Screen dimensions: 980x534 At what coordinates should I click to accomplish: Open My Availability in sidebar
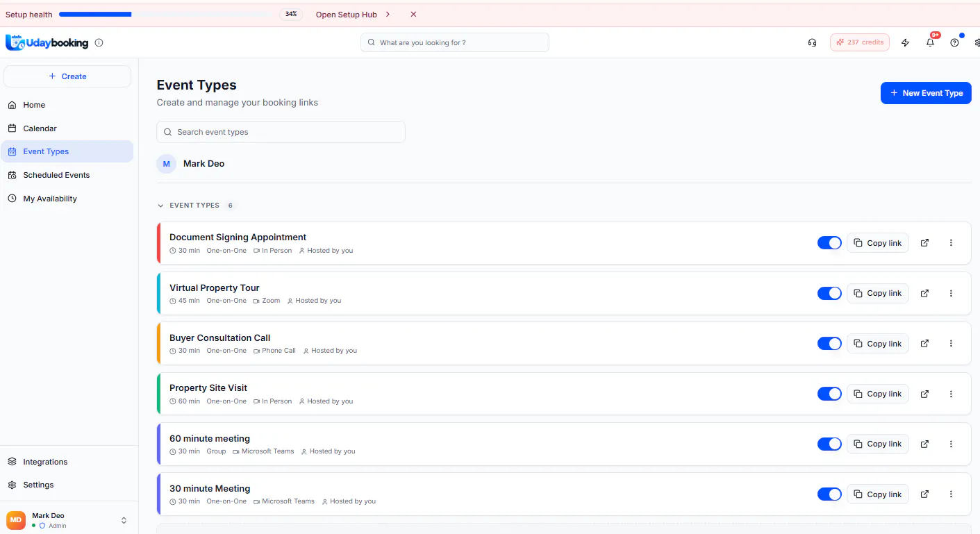[67, 199]
